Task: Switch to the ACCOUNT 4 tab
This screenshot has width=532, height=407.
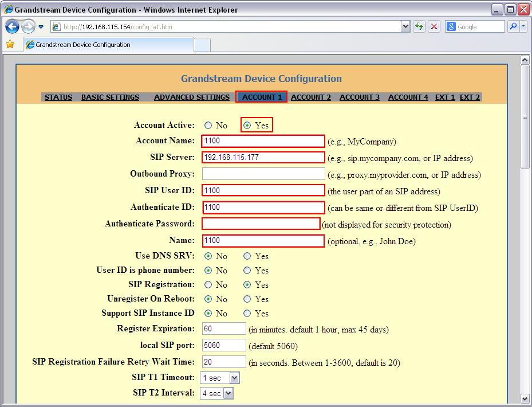Action: click(408, 97)
